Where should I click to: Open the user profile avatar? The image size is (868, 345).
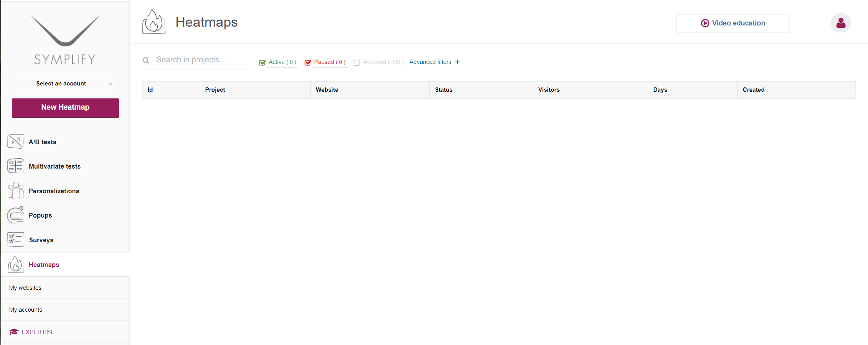[841, 23]
